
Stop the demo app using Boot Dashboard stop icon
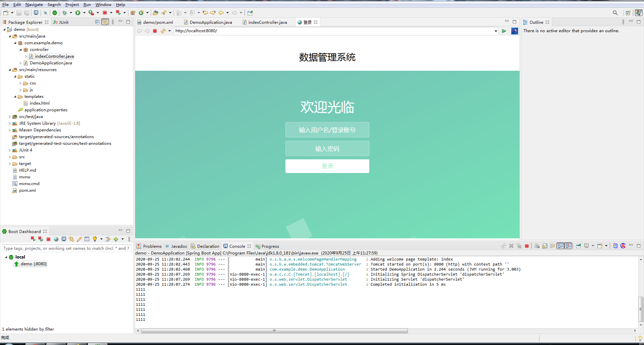tap(48, 239)
